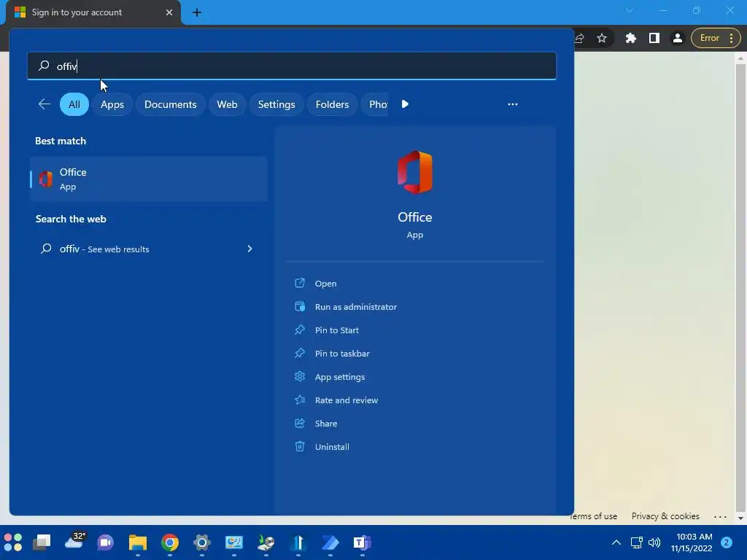This screenshot has width=747, height=560.
Task: Click the browser vertical scrollbar
Action: coord(740,286)
